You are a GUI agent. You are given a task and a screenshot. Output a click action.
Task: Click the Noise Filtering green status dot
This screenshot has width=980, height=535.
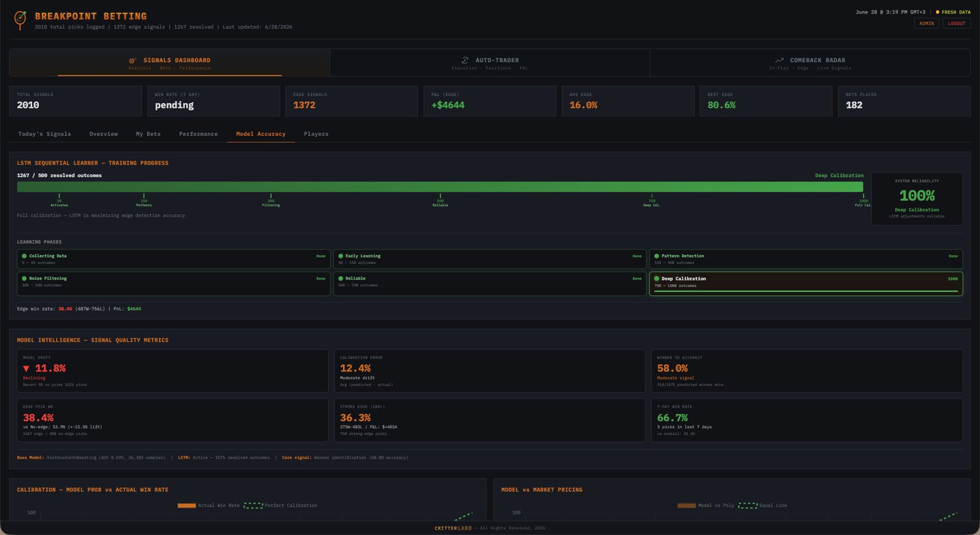[x=24, y=278]
